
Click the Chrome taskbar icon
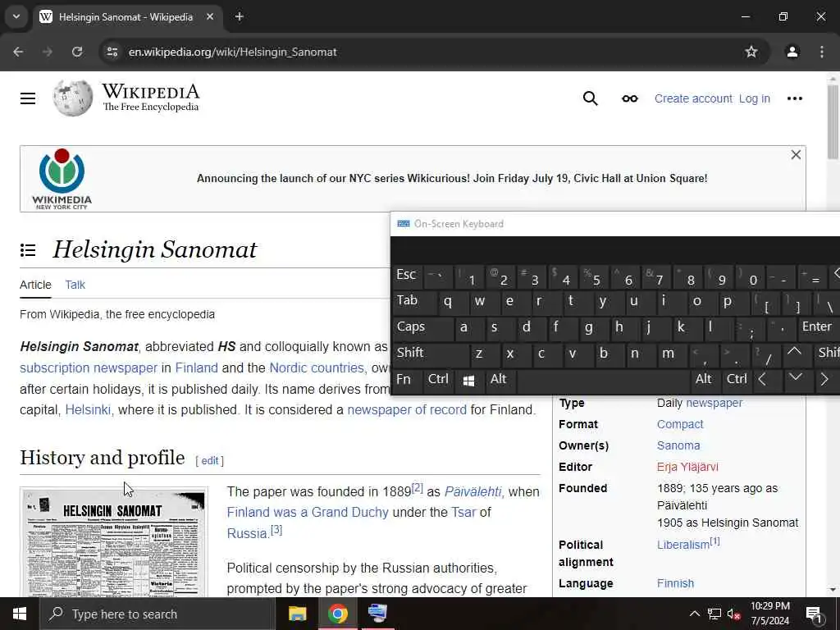[x=337, y=614]
